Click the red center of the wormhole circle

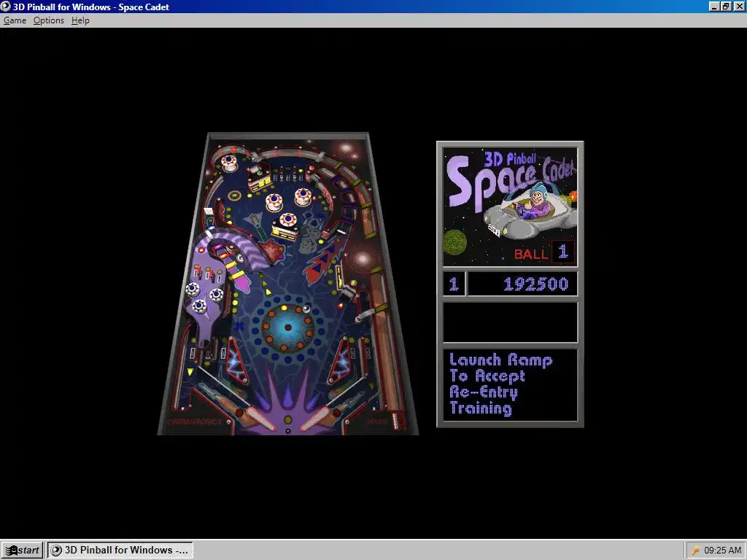click(287, 327)
